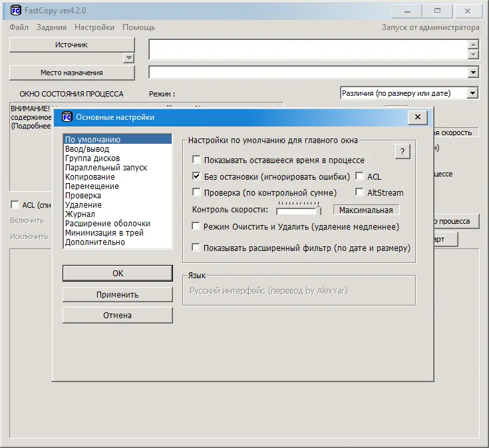Toggle the ACL checkbox in the settings dialog
The image size is (489, 448).
[359, 176]
